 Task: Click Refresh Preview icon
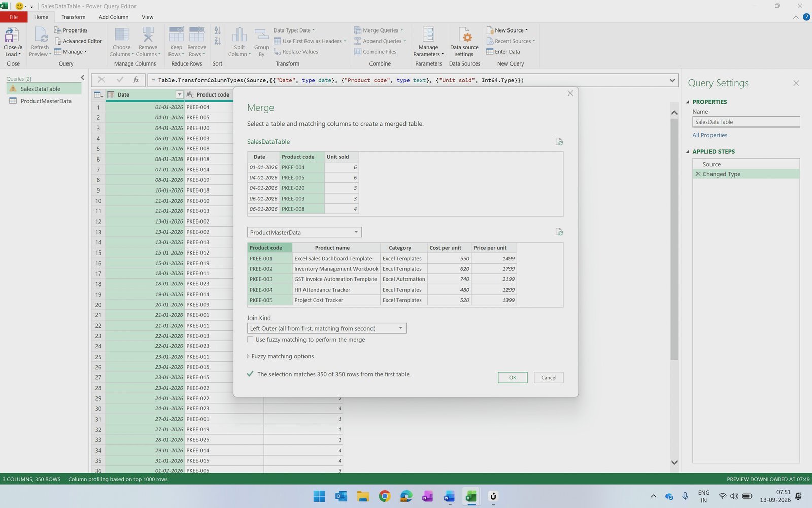(x=40, y=36)
